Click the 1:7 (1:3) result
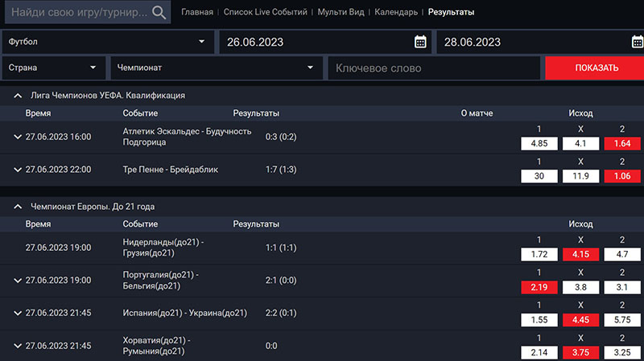This screenshot has height=361, width=644. pyautogui.click(x=281, y=170)
